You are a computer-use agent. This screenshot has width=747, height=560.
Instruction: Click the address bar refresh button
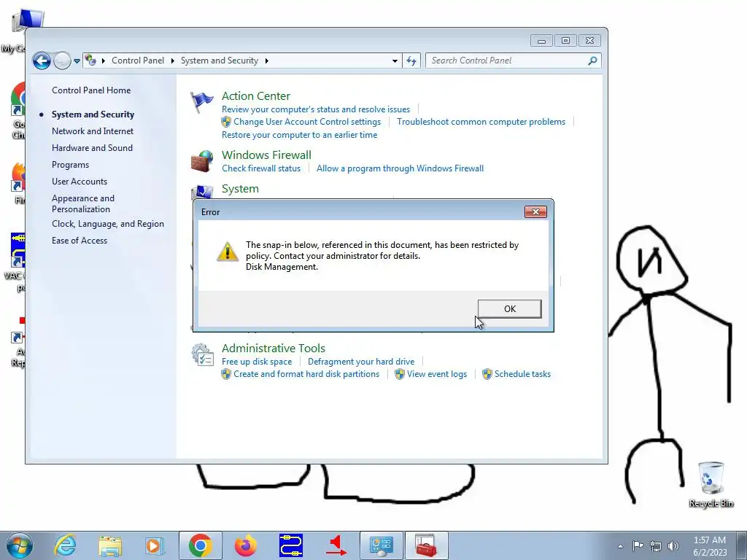click(x=411, y=61)
